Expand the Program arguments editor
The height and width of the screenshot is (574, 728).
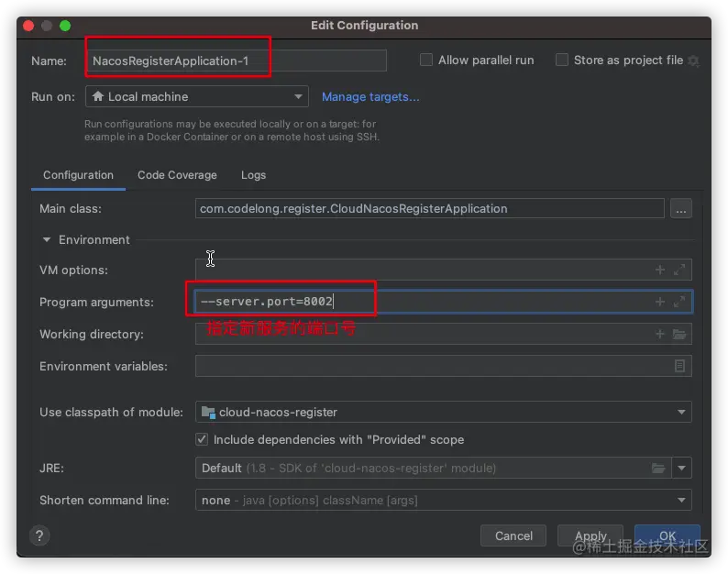tap(679, 302)
